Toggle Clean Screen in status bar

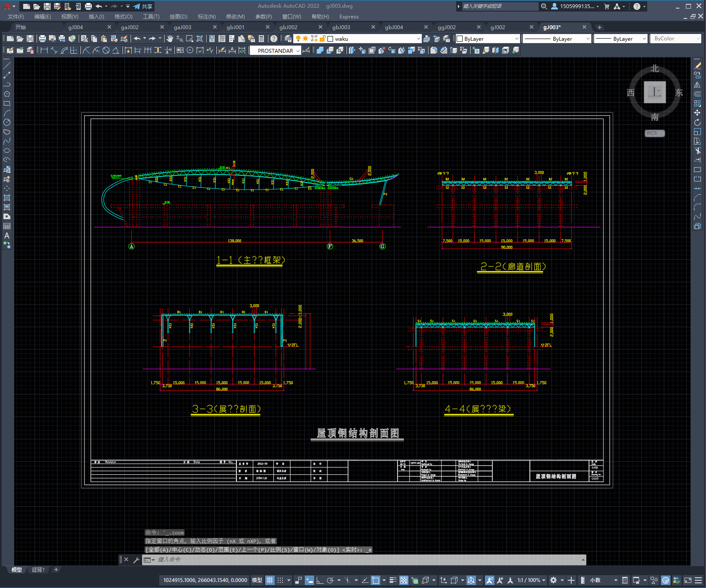coord(688,580)
